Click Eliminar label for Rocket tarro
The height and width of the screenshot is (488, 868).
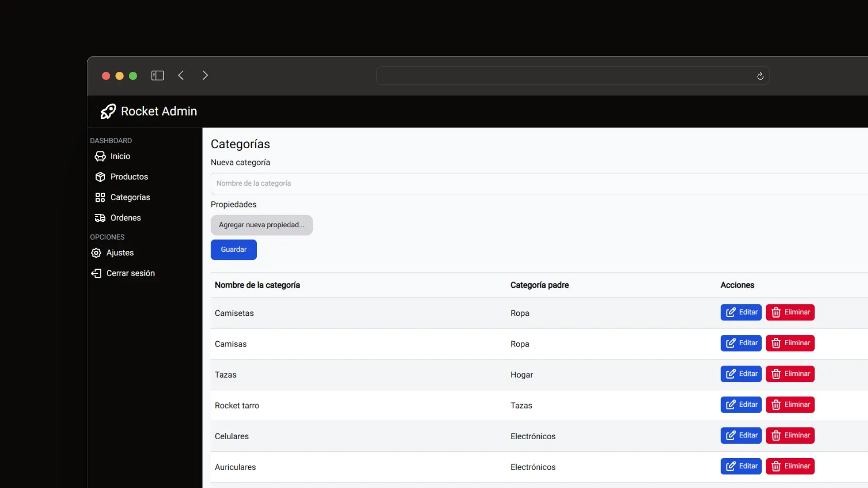click(797, 404)
